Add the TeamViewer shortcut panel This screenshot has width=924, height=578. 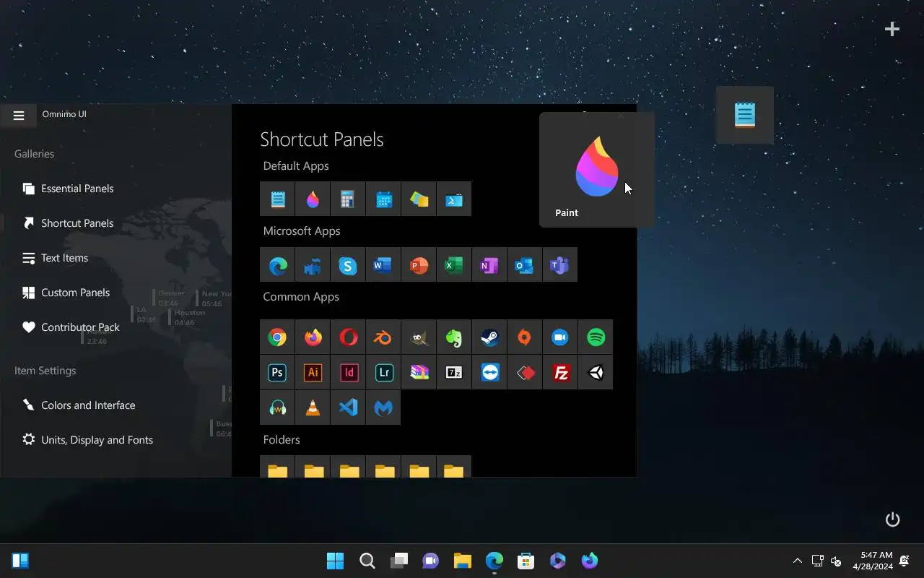click(489, 373)
